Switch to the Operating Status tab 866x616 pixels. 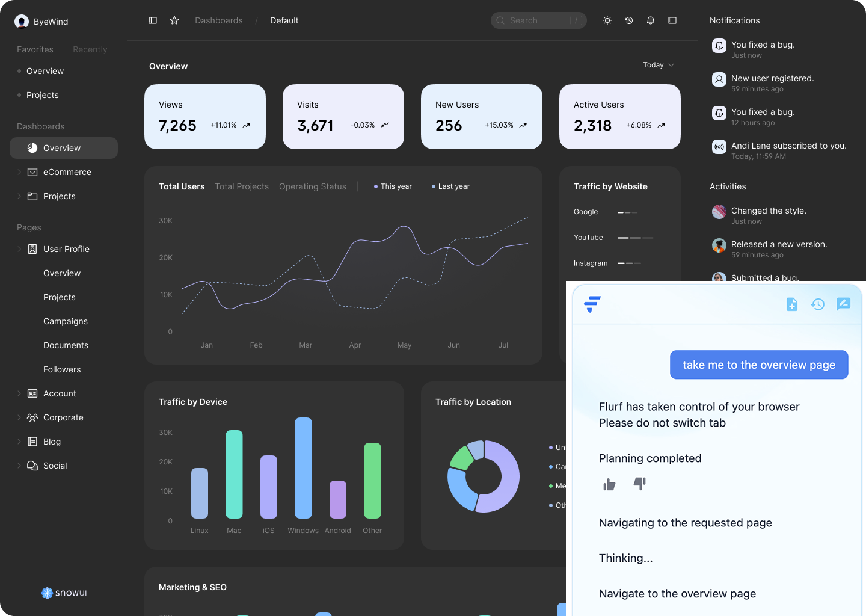pyautogui.click(x=313, y=186)
